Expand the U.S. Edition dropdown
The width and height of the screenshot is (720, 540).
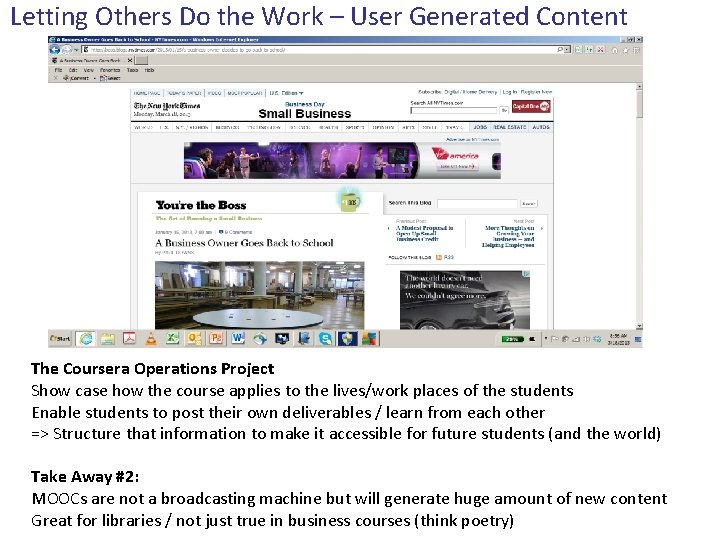pos(286,93)
